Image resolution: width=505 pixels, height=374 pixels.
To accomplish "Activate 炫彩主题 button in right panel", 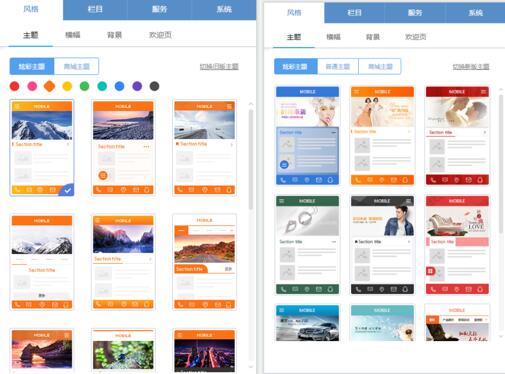I will tap(296, 67).
